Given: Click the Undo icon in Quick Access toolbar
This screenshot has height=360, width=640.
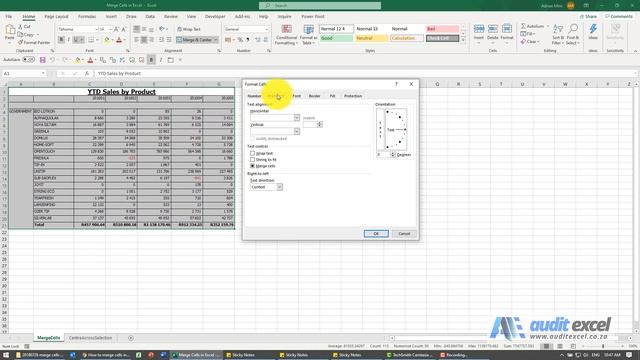Looking at the screenshot, I should click(x=52, y=60).
